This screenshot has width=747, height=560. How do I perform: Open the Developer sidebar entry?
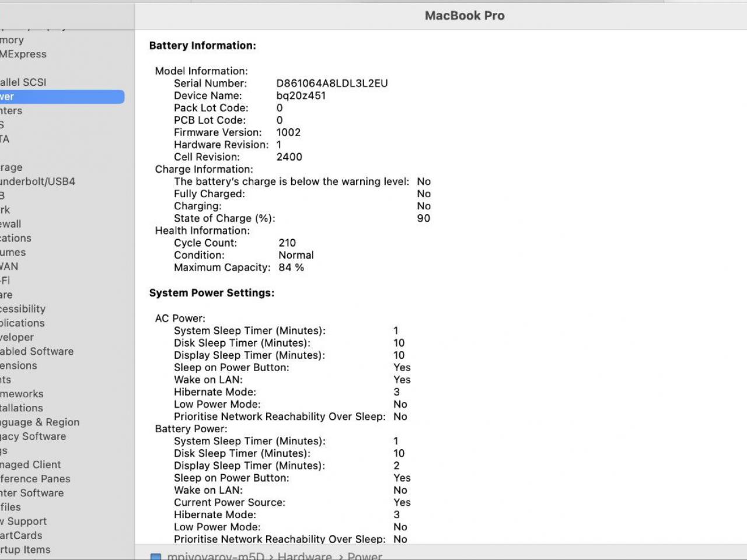17,337
